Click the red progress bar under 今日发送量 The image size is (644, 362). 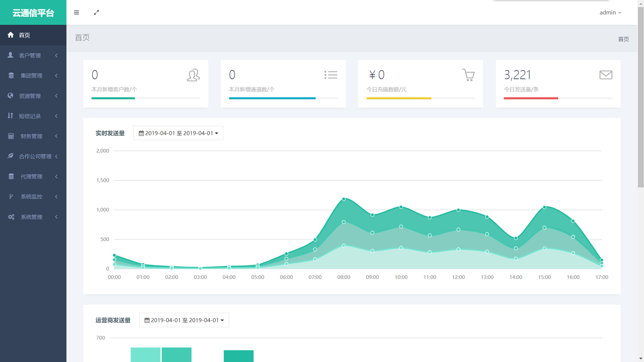tap(530, 98)
